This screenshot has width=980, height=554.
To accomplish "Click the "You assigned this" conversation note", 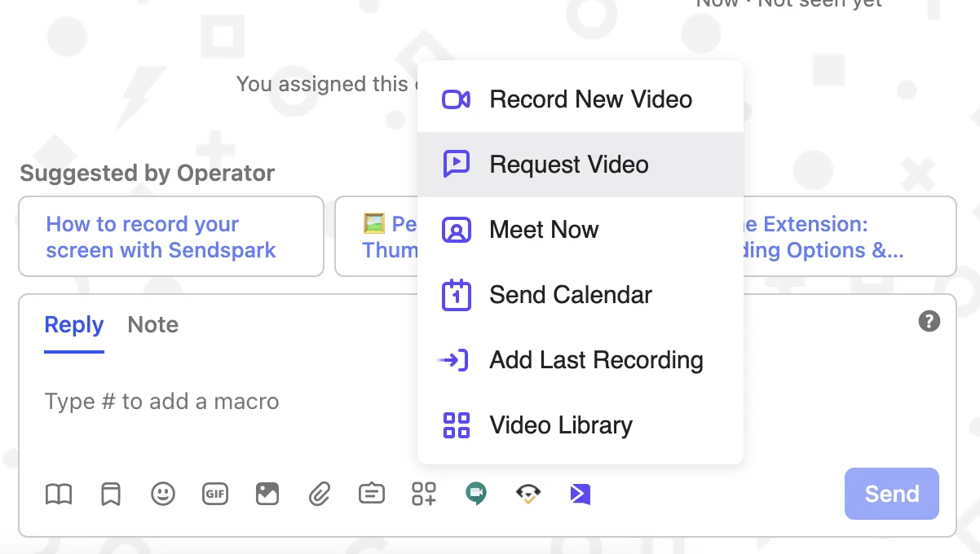I will [326, 84].
